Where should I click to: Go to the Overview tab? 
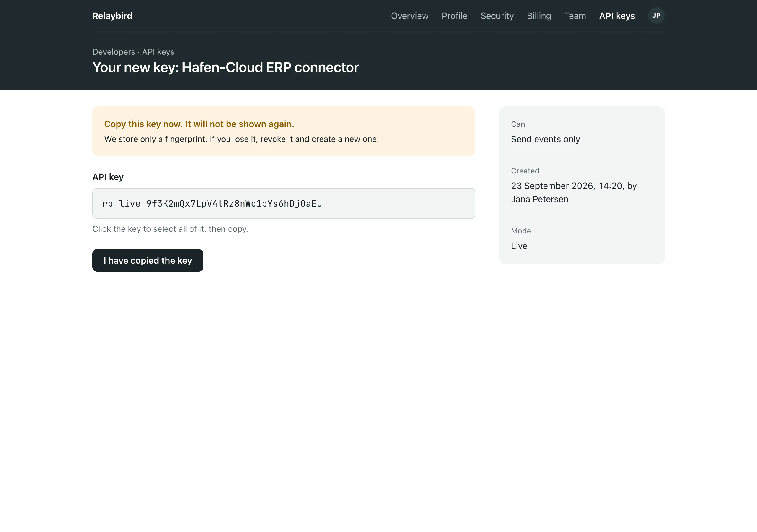point(410,16)
